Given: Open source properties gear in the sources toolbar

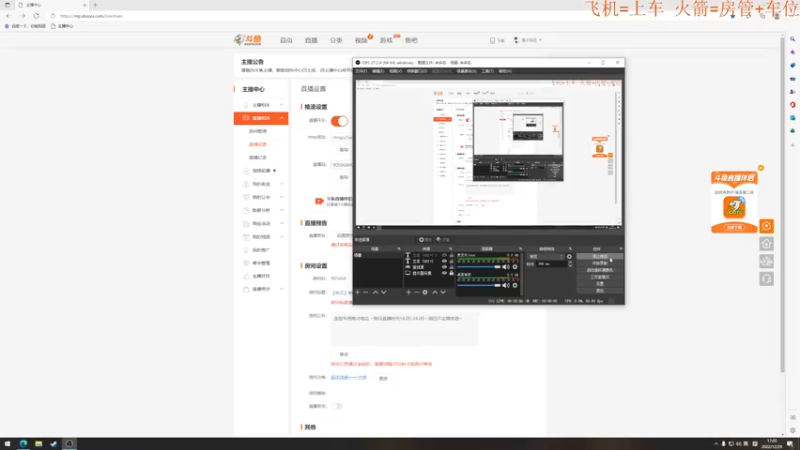Looking at the screenshot, I should click(x=424, y=292).
